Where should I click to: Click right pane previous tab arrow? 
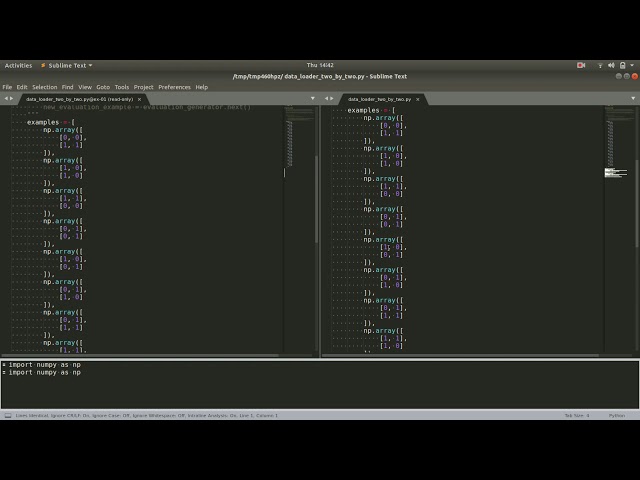pyautogui.click(x=326, y=98)
